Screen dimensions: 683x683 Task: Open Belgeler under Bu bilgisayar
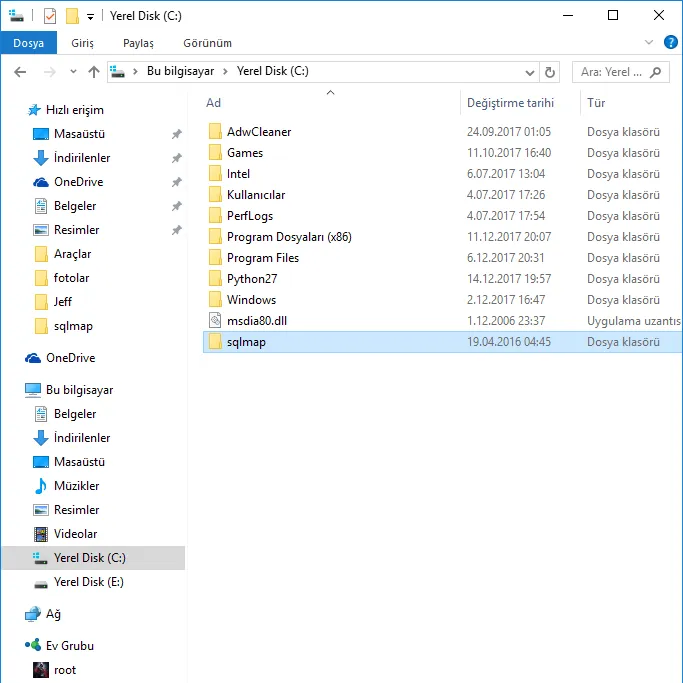pyautogui.click(x=75, y=414)
